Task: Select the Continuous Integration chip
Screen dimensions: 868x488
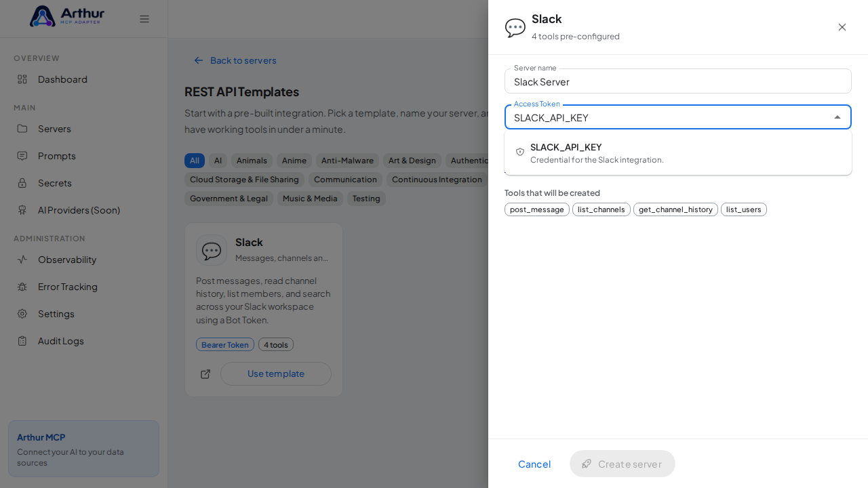Action: (x=437, y=180)
